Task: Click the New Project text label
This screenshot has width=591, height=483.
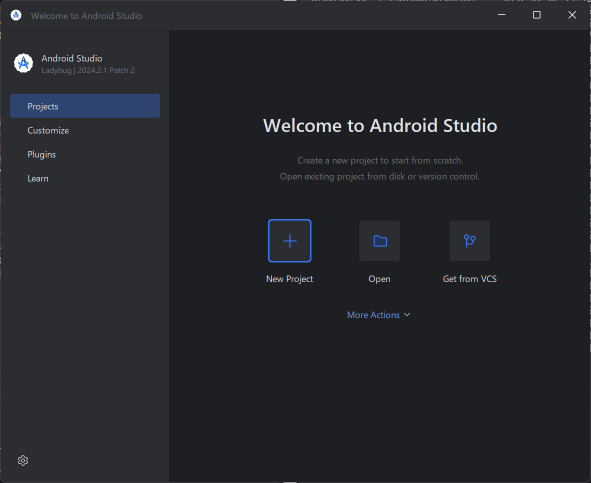Action: coord(289,279)
